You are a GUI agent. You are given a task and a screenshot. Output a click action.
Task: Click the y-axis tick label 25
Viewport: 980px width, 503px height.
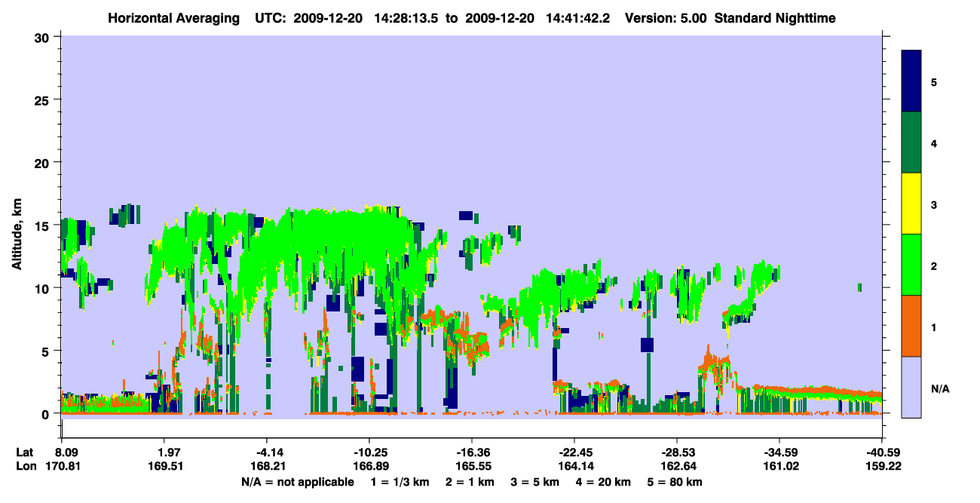44,100
